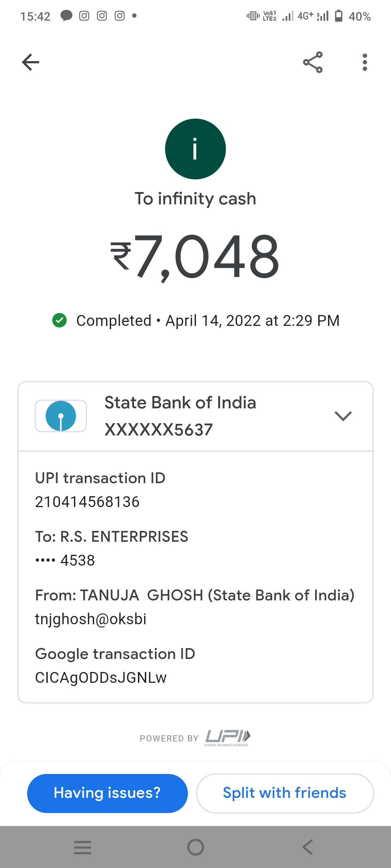Image resolution: width=391 pixels, height=868 pixels.
Task: Tap the tnjghosh@oksbi UPI address
Action: coord(91,619)
